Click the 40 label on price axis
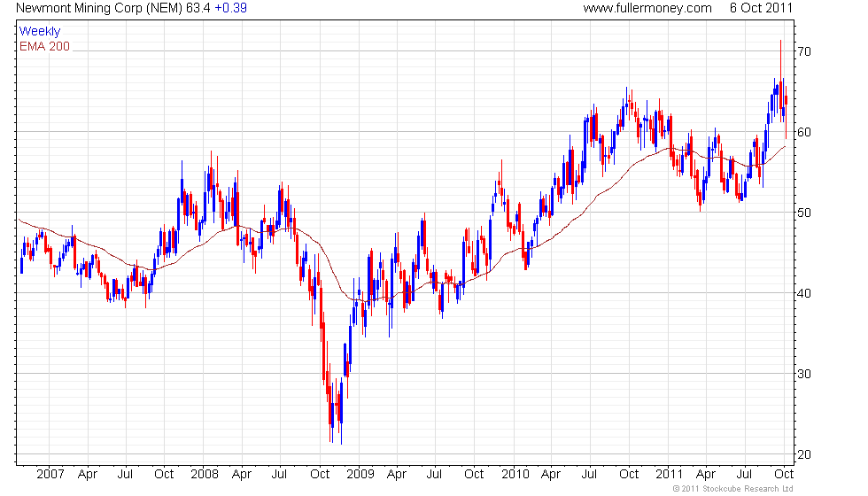 coord(804,294)
